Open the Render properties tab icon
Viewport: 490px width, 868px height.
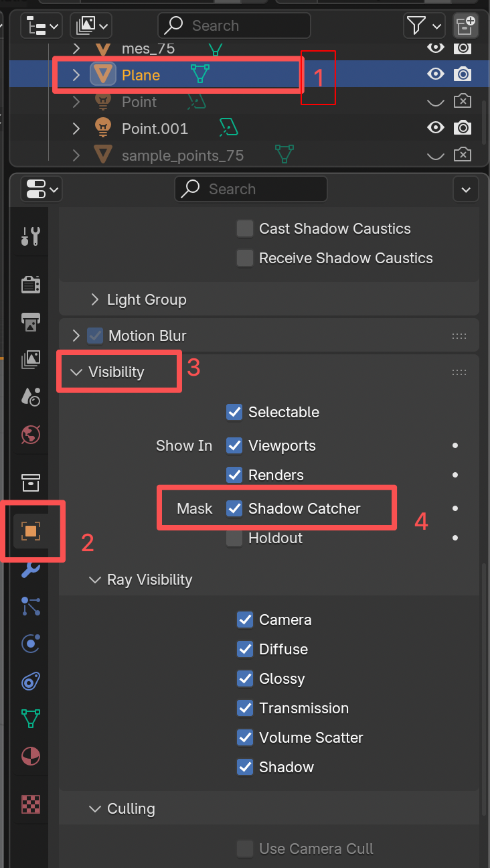31,285
